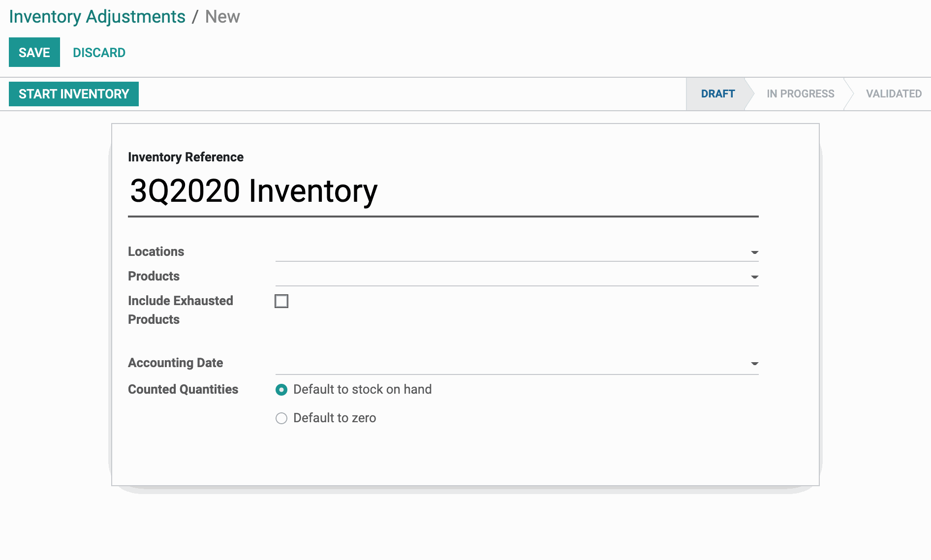
Task: Enable Include Exhausted Products checkbox
Action: coord(281,301)
